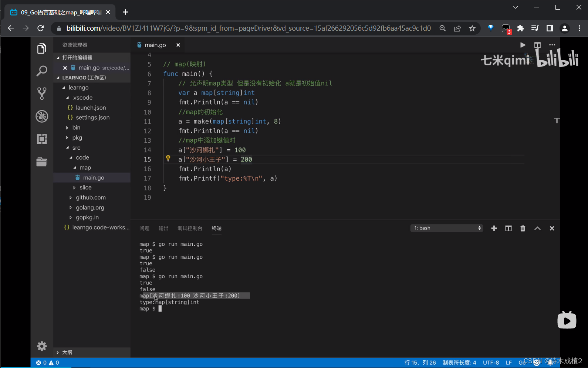The height and width of the screenshot is (368, 588).
Task: Select the 终端 panel tab
Action: coord(217,228)
